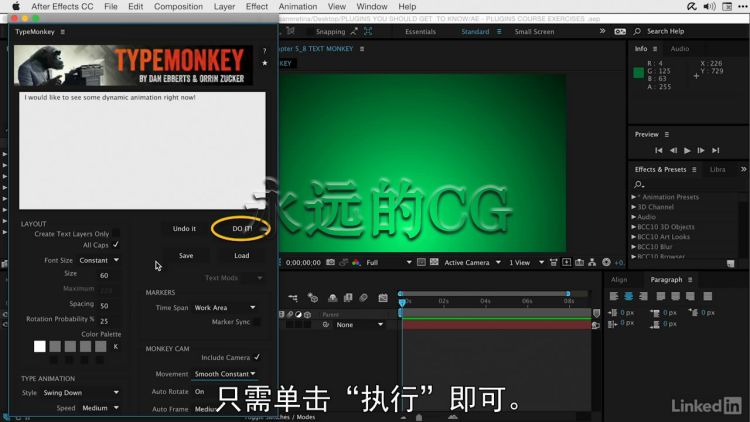Enable the motion blur timeline icon
Image resolution: width=750 pixels, height=422 pixels.
click(x=364, y=298)
